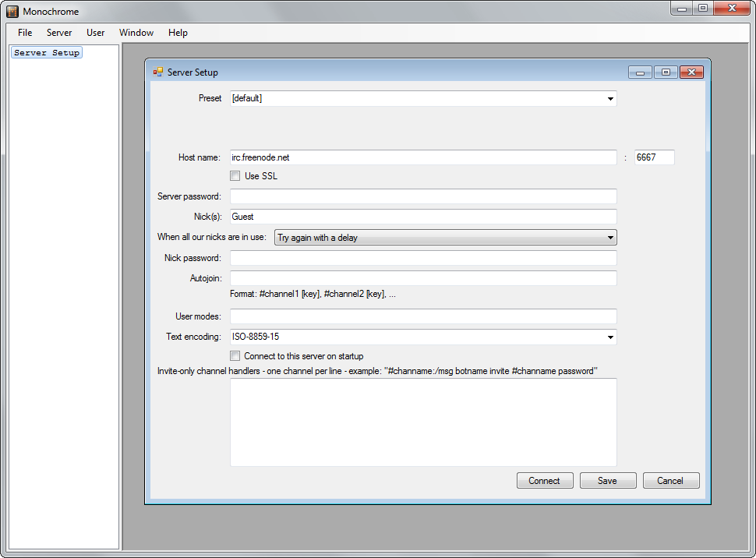Image resolution: width=756 pixels, height=558 pixels.
Task: Click the Monochrome app icon in title bar
Action: click(x=12, y=12)
